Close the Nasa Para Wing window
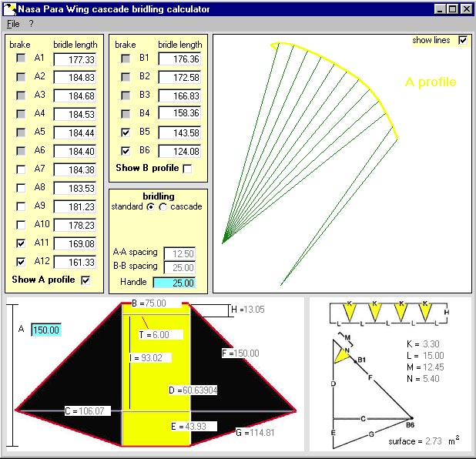The image size is (476, 459). coord(466,9)
